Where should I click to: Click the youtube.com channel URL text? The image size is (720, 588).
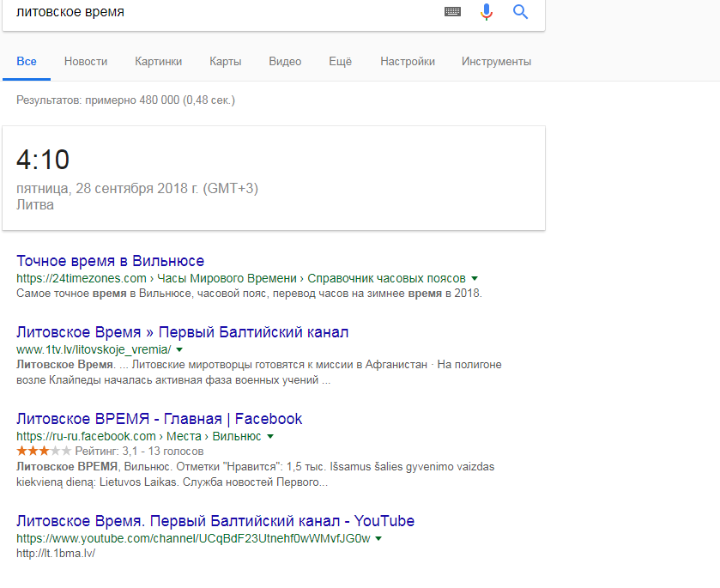[193, 538]
